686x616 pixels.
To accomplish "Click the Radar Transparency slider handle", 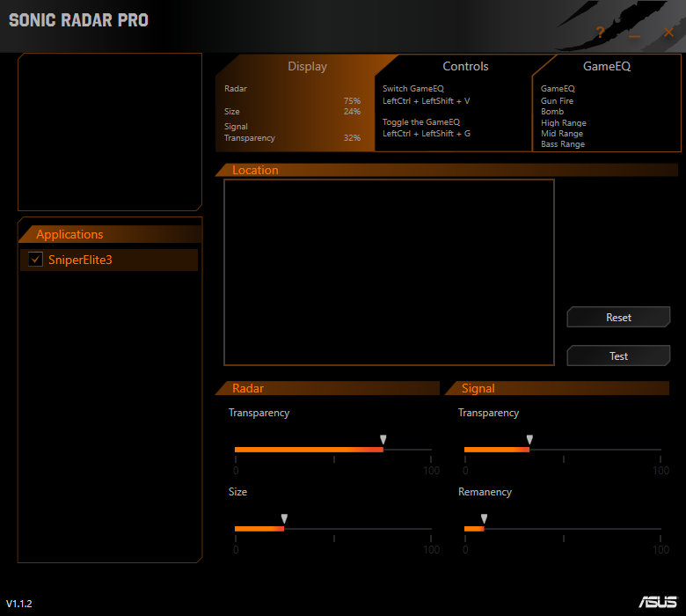I will tap(383, 439).
